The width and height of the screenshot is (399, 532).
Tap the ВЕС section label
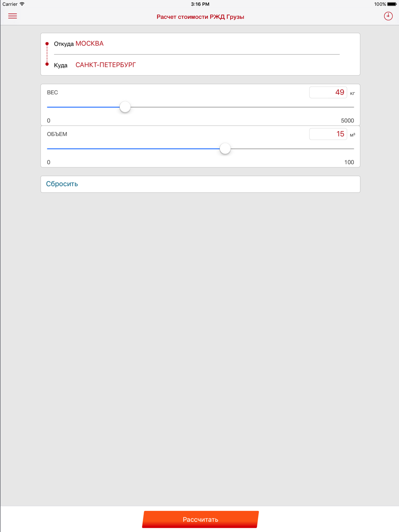[52, 93]
